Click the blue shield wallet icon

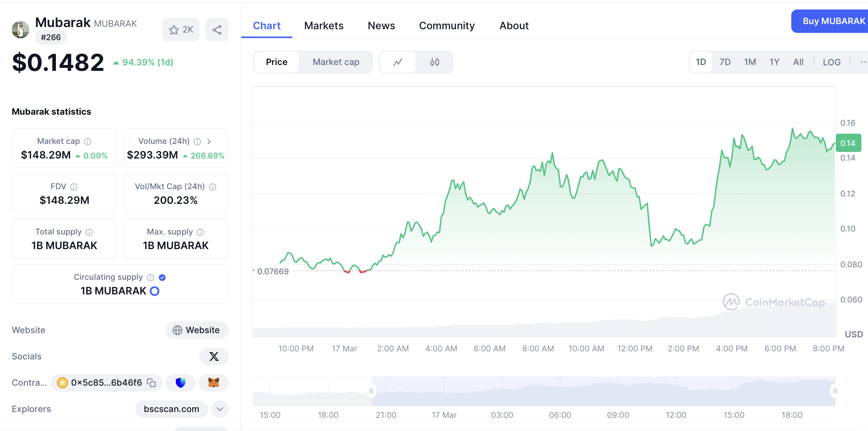(x=180, y=382)
